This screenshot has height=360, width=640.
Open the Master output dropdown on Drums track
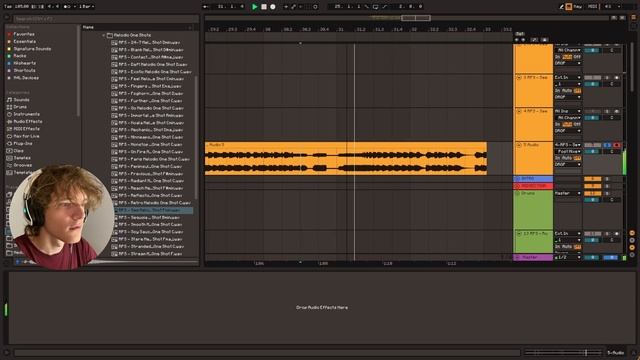click(x=568, y=193)
